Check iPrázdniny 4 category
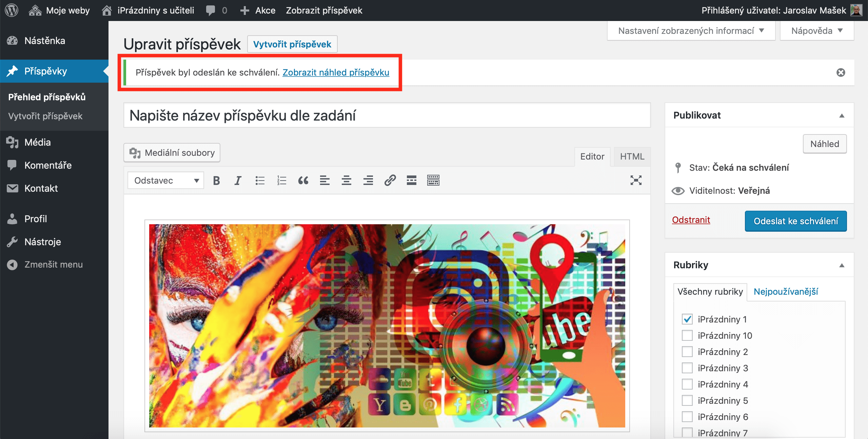Screen dimensions: 868x439 (687, 384)
